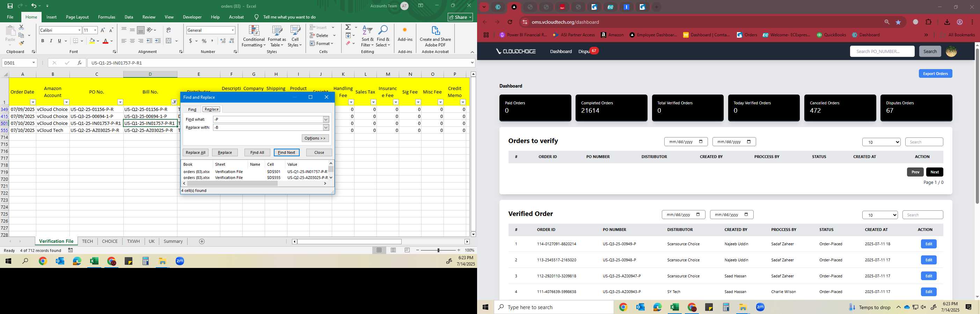
Task: Open the QuickBooks bookmark
Action: click(831, 35)
